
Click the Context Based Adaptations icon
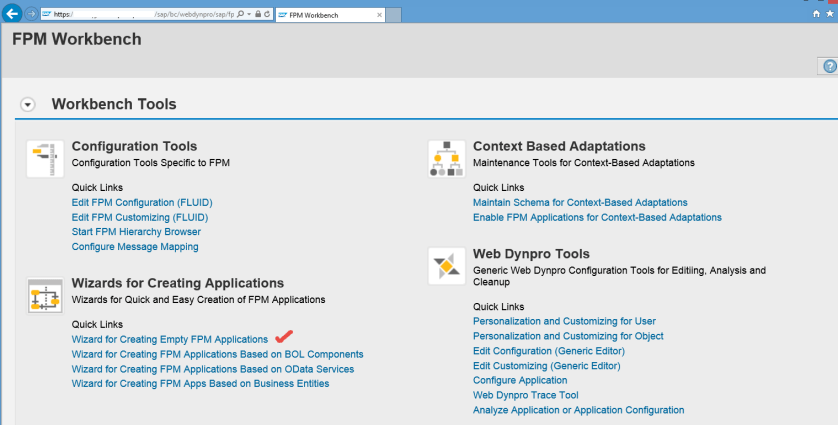pyautogui.click(x=446, y=158)
